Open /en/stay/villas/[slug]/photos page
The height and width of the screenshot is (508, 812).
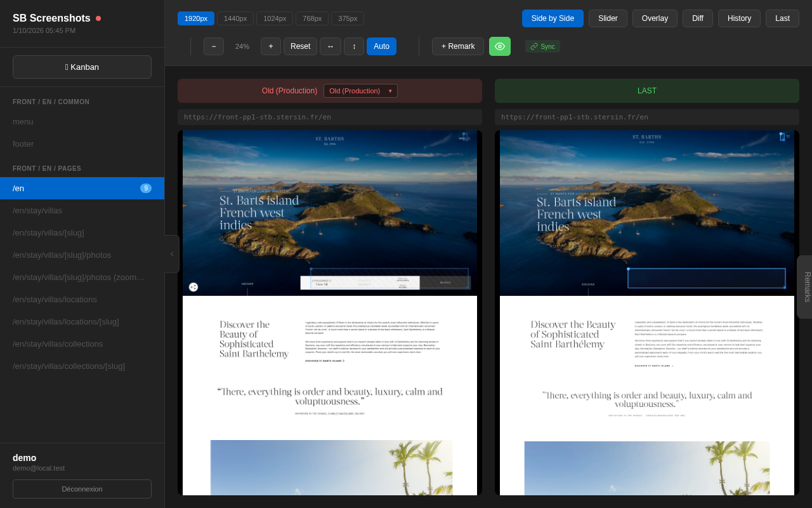(x=82, y=255)
